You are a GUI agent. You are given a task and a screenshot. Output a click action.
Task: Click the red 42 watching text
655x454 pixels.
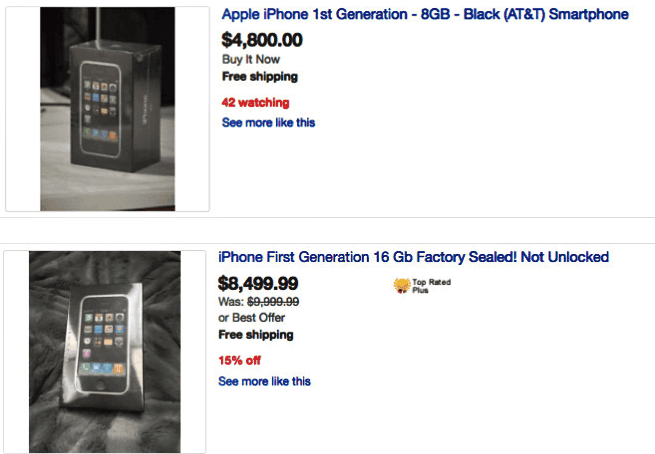pos(255,102)
